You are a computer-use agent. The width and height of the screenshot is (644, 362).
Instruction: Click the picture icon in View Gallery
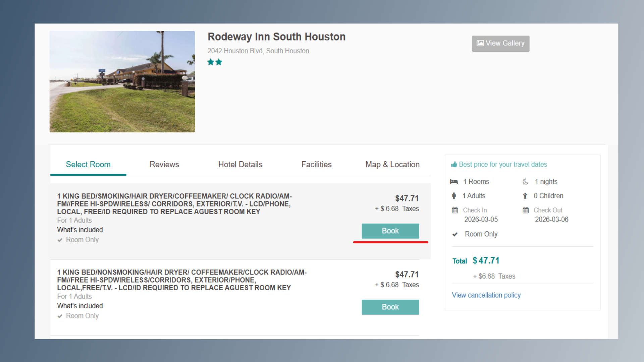pyautogui.click(x=480, y=43)
